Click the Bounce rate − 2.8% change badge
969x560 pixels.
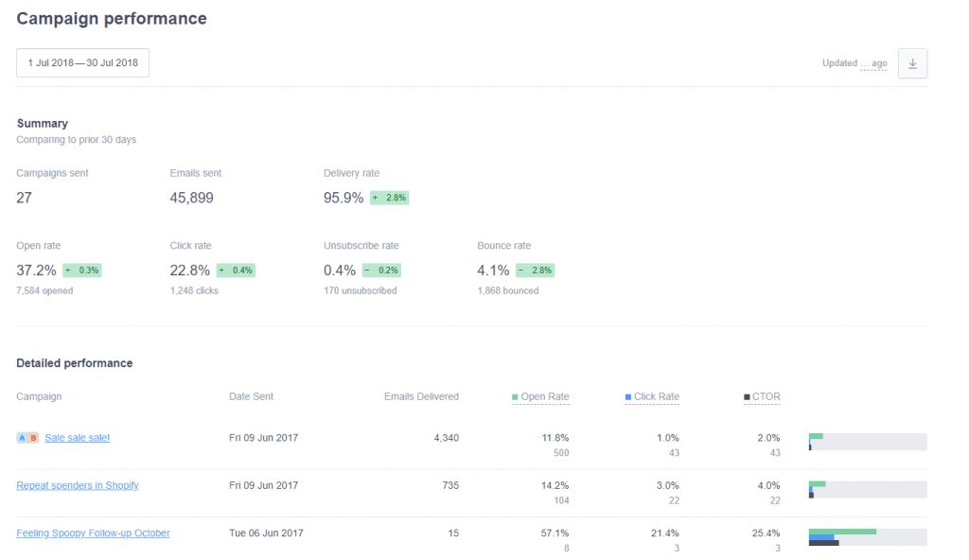click(536, 271)
